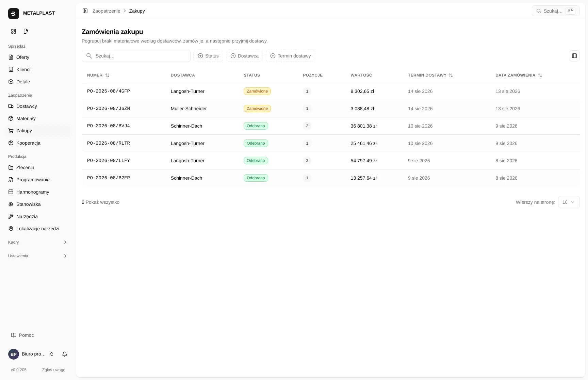Image resolution: width=588 pixels, height=380 pixels.
Task: Open rows per page dropdown
Action: [569, 202]
